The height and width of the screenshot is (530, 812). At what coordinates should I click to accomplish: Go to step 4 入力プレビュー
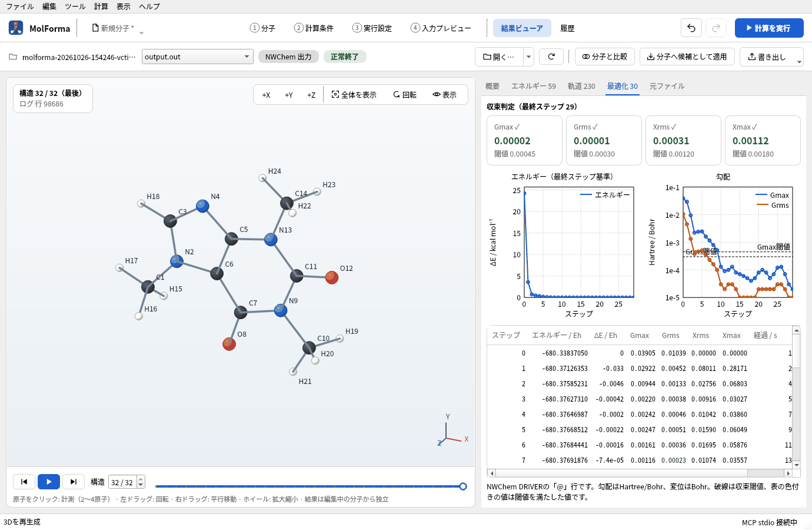click(441, 28)
